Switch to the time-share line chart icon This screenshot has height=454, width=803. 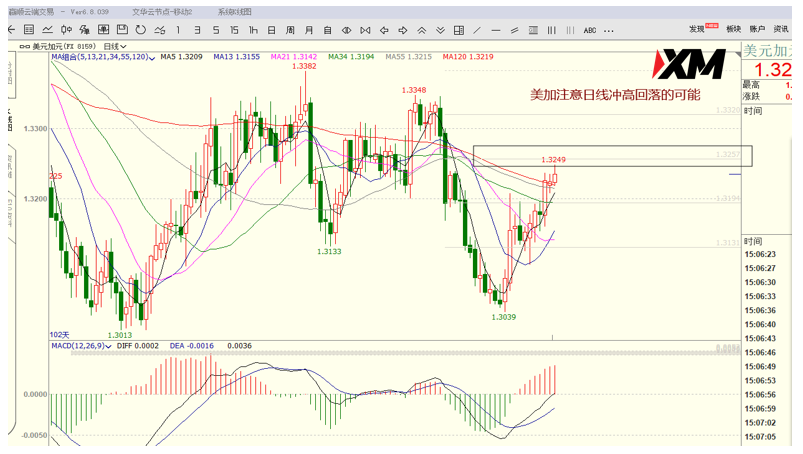(47, 30)
